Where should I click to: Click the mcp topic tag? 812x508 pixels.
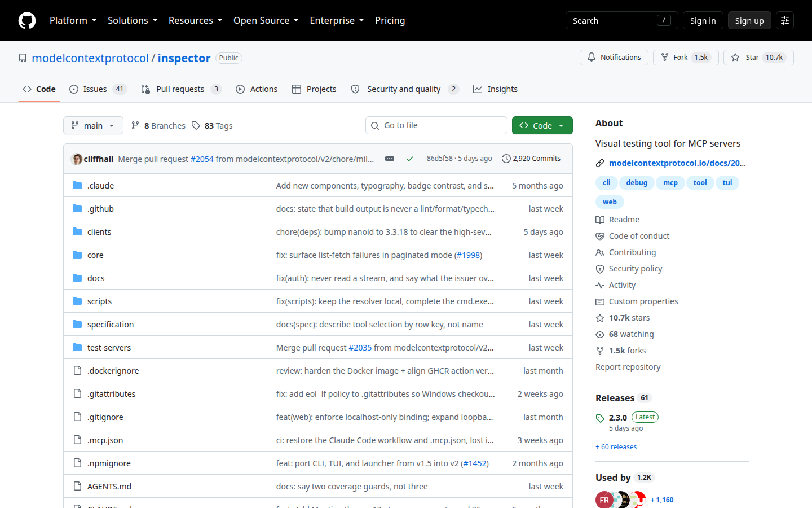pyautogui.click(x=670, y=183)
